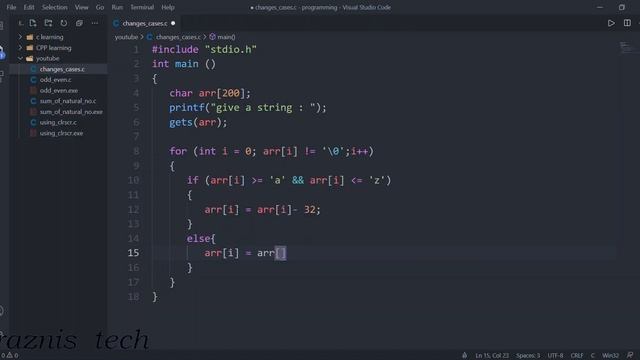
Task: Open the File menu
Action: [11, 7]
